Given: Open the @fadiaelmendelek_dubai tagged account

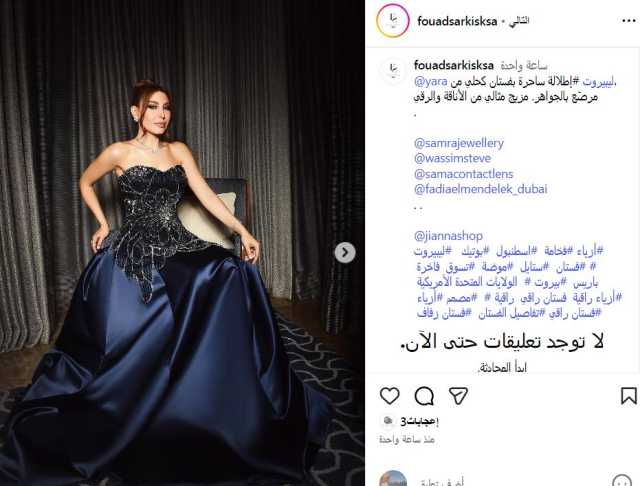Looking at the screenshot, I should pyautogui.click(x=480, y=189).
